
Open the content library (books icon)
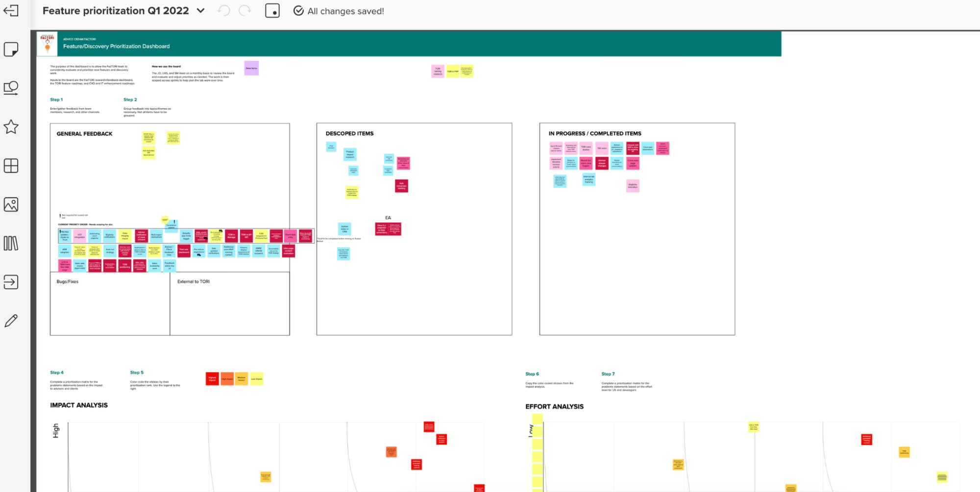pos(10,244)
